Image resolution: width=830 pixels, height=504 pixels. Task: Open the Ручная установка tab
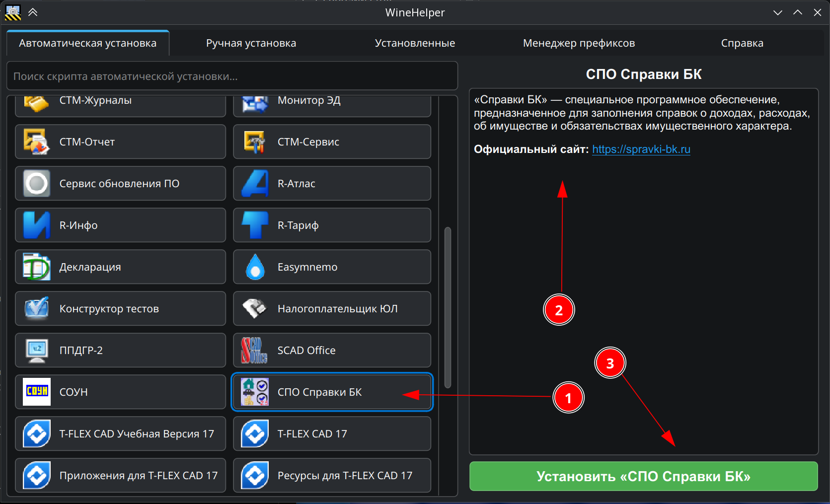point(251,43)
